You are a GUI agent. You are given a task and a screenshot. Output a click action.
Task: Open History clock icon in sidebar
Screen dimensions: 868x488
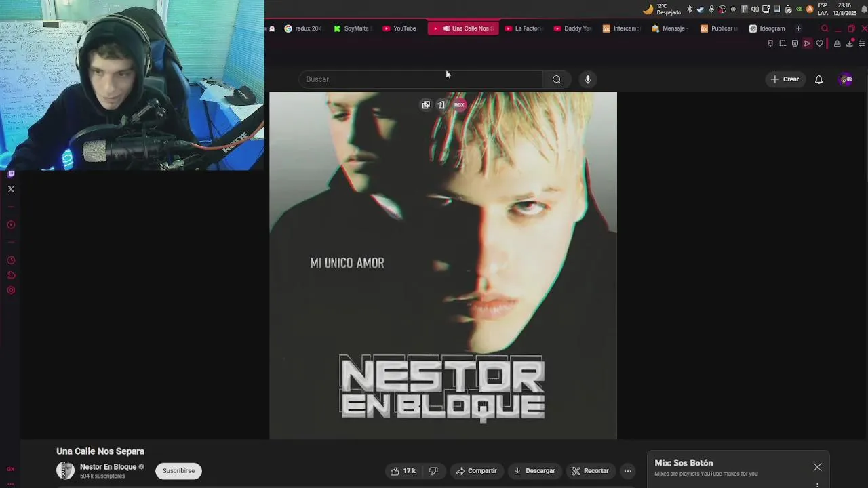(11, 260)
